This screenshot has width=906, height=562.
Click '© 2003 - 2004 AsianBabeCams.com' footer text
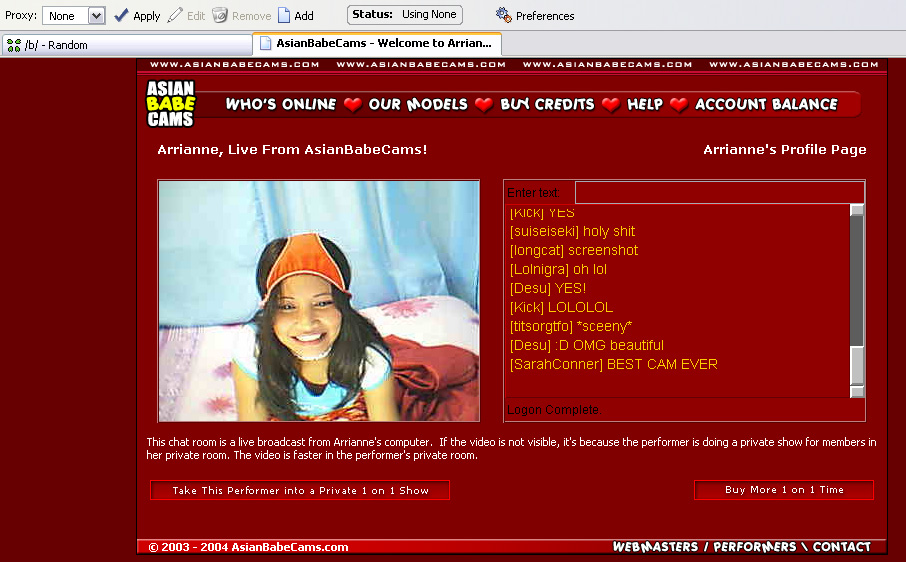248,547
